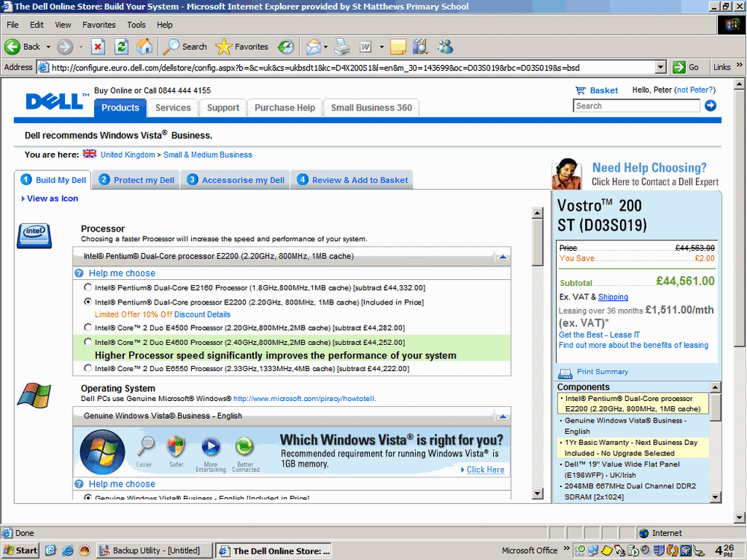Open the Search toolbar button

pyautogui.click(x=185, y=46)
